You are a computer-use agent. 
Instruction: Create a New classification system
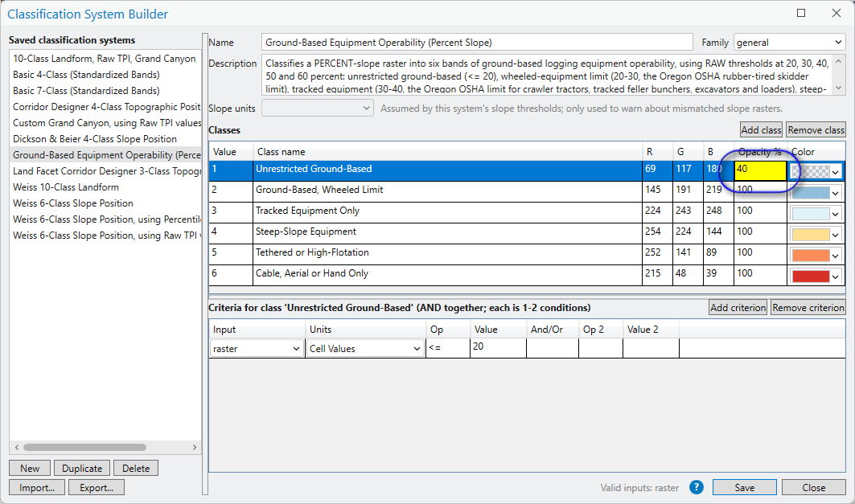[x=30, y=468]
